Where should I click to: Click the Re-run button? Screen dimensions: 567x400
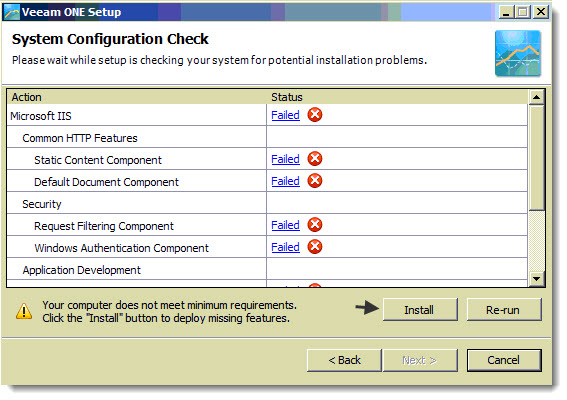click(504, 310)
